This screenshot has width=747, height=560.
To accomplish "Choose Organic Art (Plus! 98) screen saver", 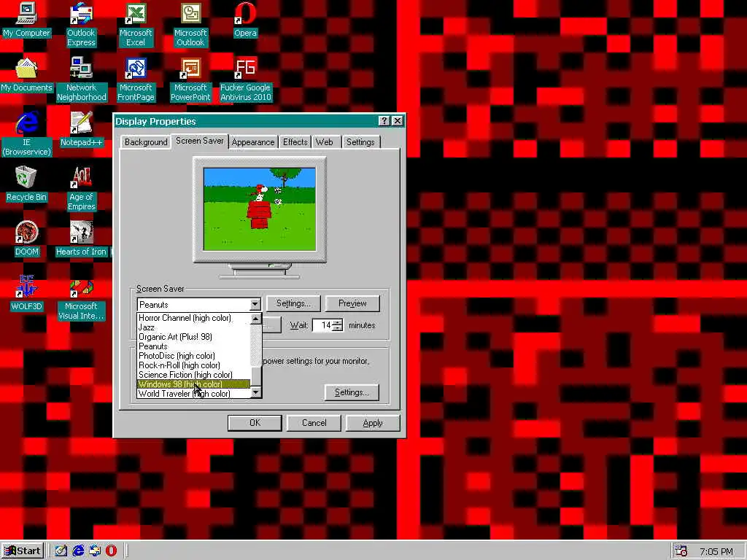I will [x=193, y=337].
